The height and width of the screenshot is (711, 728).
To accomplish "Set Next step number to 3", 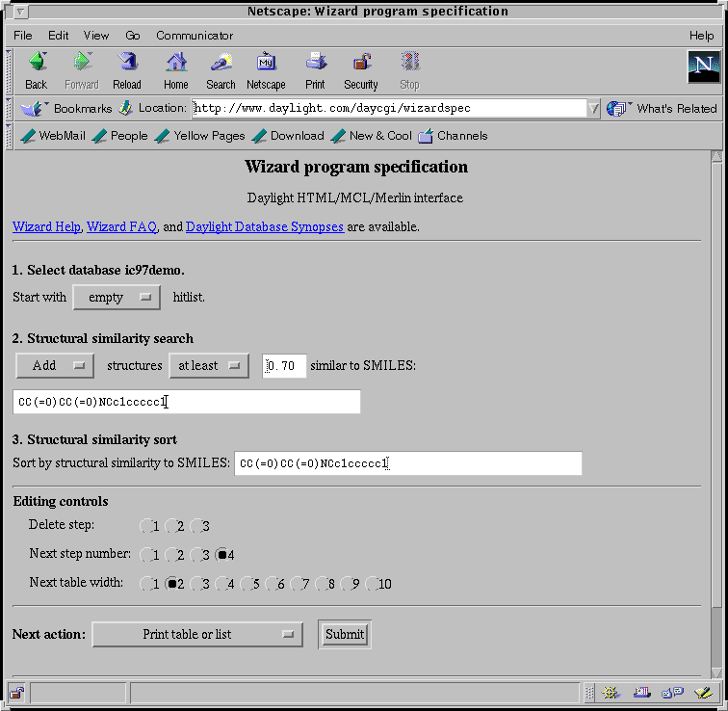I will (x=196, y=555).
